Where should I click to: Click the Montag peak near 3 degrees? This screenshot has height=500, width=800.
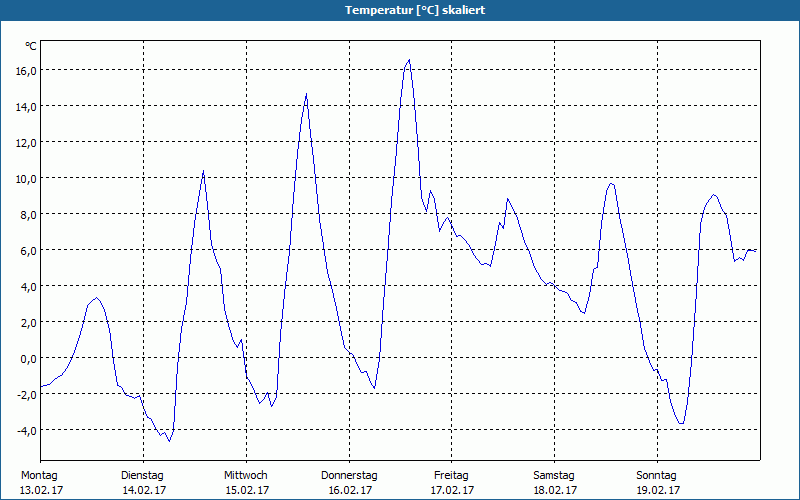pos(96,298)
